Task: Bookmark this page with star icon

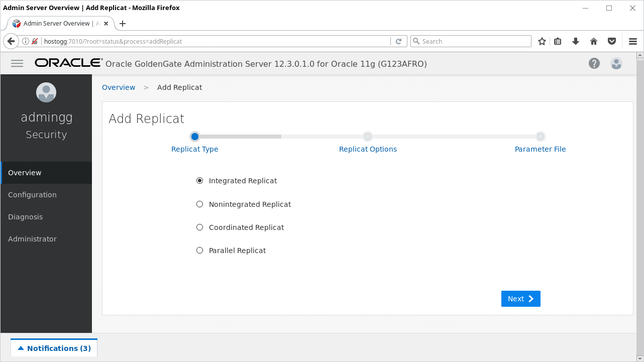Action: tap(542, 41)
